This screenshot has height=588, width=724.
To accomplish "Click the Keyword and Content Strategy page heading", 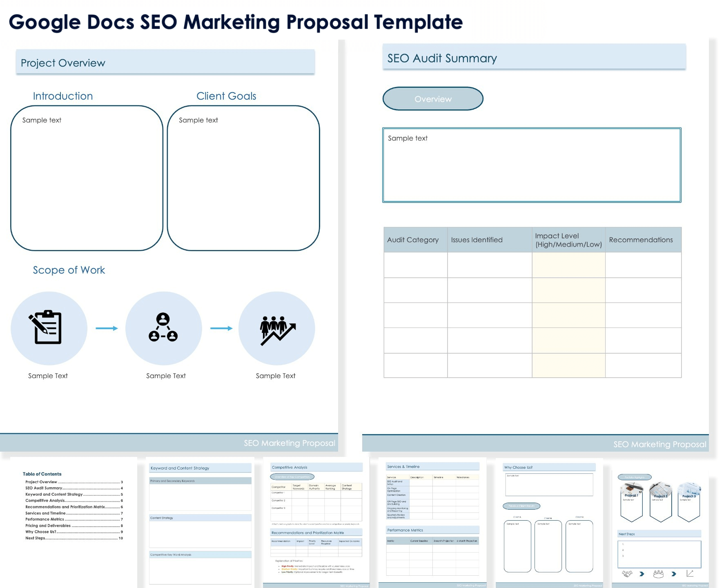I will 200,468.
